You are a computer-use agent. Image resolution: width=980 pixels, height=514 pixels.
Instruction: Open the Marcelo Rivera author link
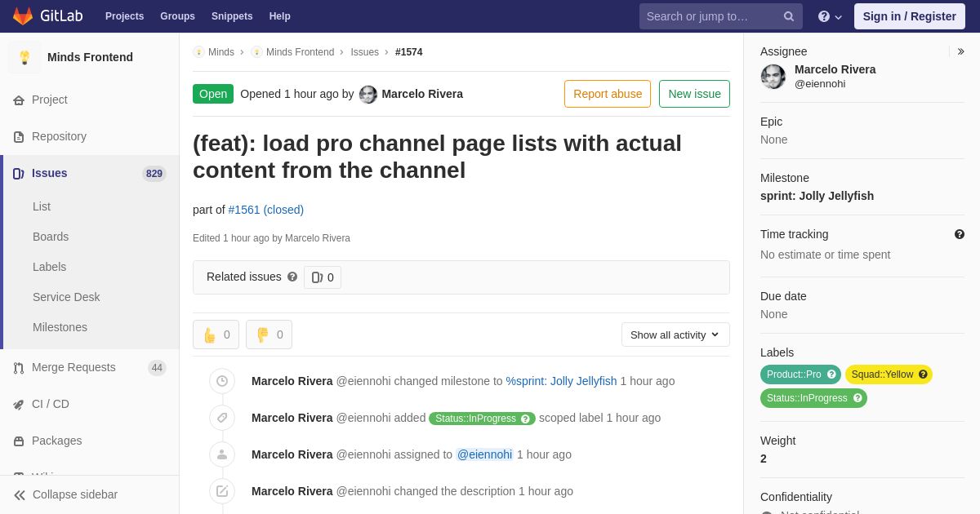click(x=422, y=94)
